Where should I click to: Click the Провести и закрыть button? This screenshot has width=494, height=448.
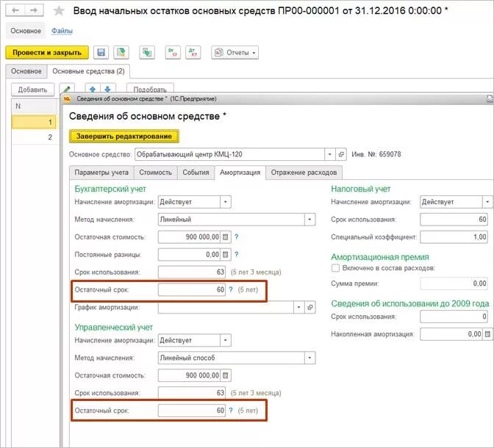pos(47,52)
